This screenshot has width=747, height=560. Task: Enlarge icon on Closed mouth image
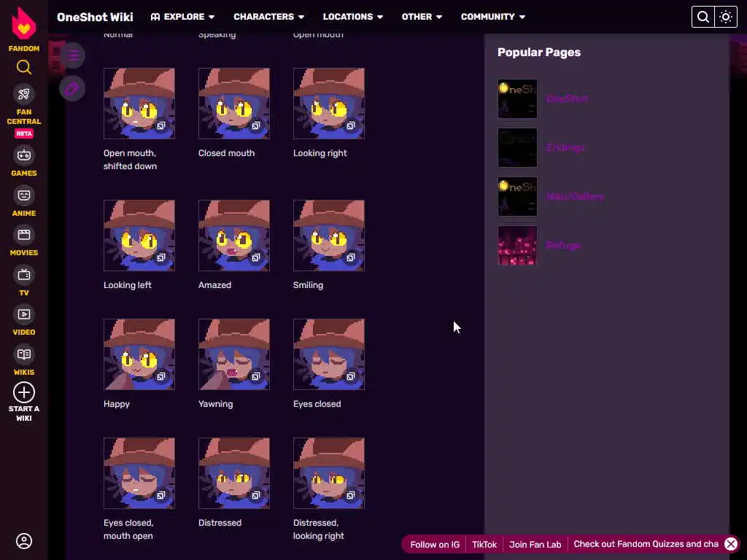click(x=256, y=125)
